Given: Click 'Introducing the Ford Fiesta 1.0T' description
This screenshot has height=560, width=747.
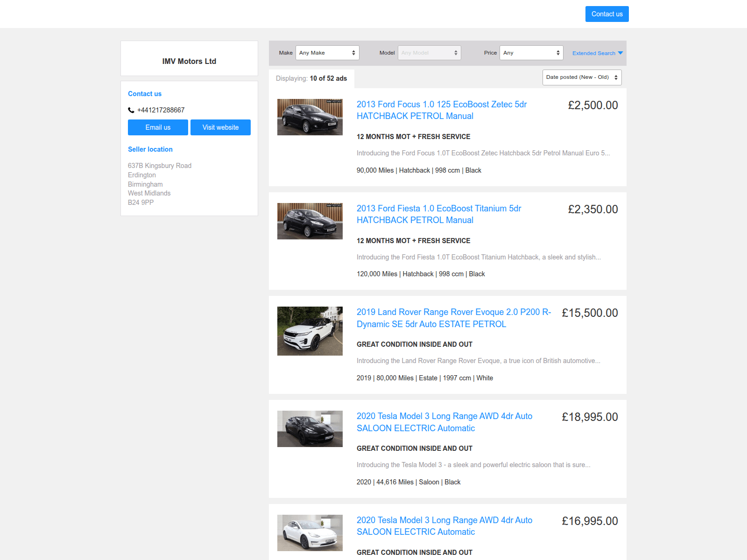Looking at the screenshot, I should pyautogui.click(x=479, y=257).
